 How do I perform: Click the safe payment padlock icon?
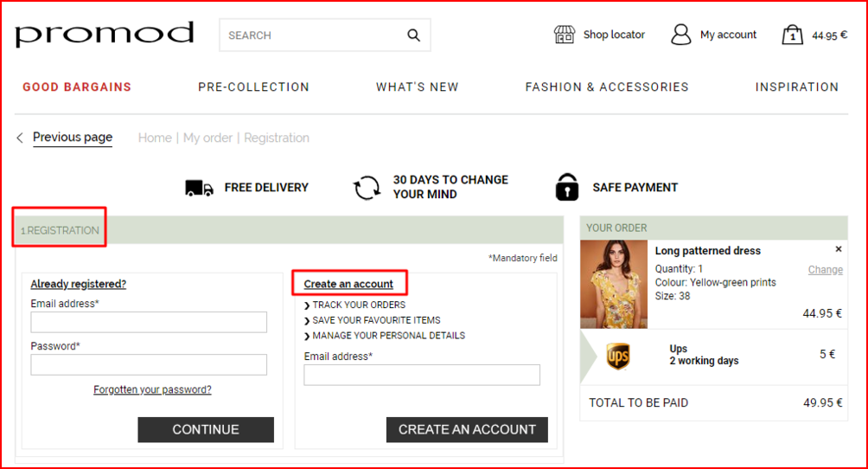tap(567, 187)
